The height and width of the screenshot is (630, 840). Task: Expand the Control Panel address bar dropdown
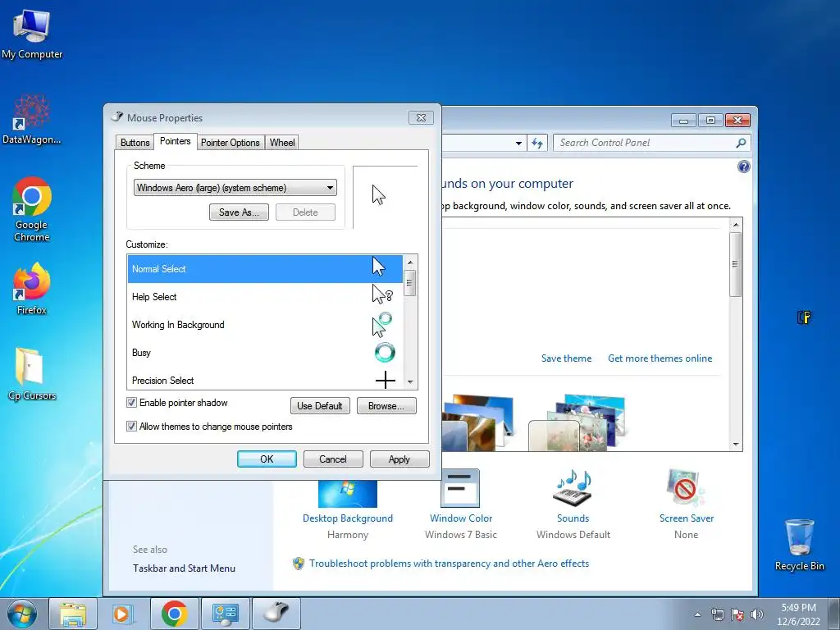[x=518, y=143]
